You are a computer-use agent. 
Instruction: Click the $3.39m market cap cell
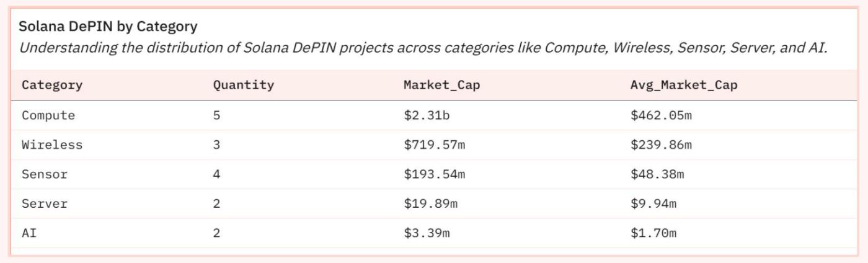427,233
